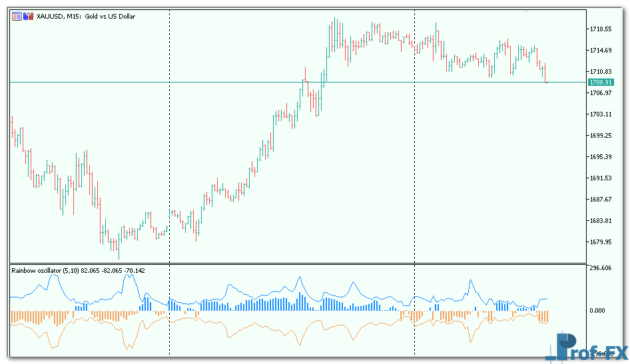Select the orange lower Rainbow oscillator line
The height and width of the screenshot is (364, 630).
(230, 329)
